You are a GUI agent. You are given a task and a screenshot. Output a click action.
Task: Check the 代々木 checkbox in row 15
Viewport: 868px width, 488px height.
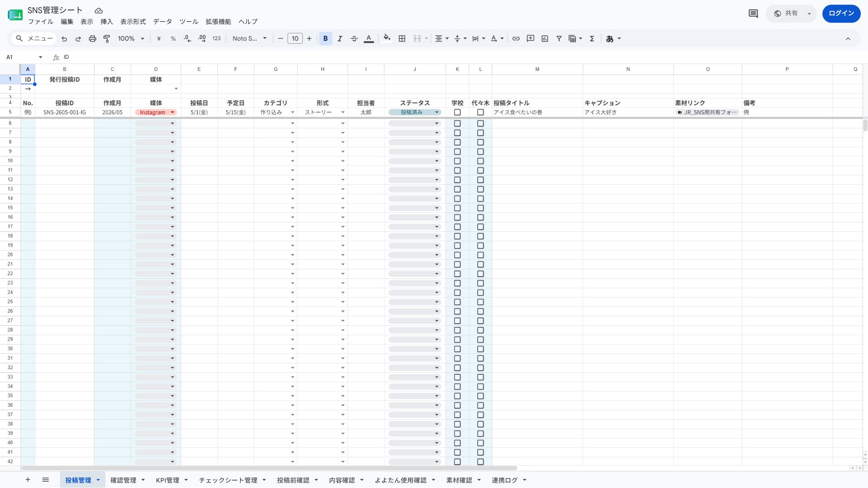click(481, 208)
